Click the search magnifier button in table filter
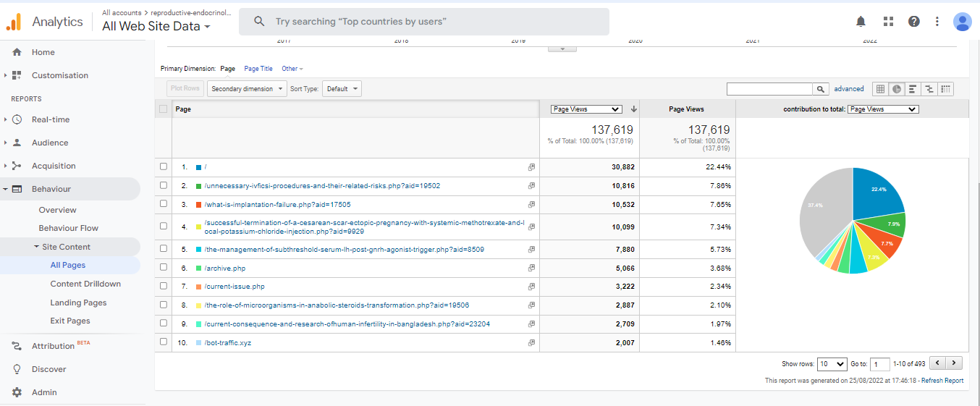The height and width of the screenshot is (406, 980). coord(820,89)
